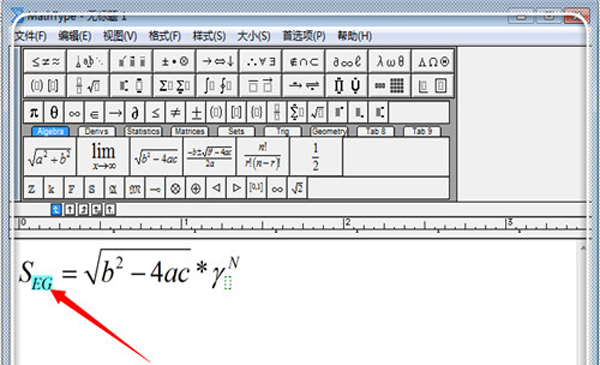Switch to the Statistics tab
The width and height of the screenshot is (600, 365).
click(x=143, y=131)
